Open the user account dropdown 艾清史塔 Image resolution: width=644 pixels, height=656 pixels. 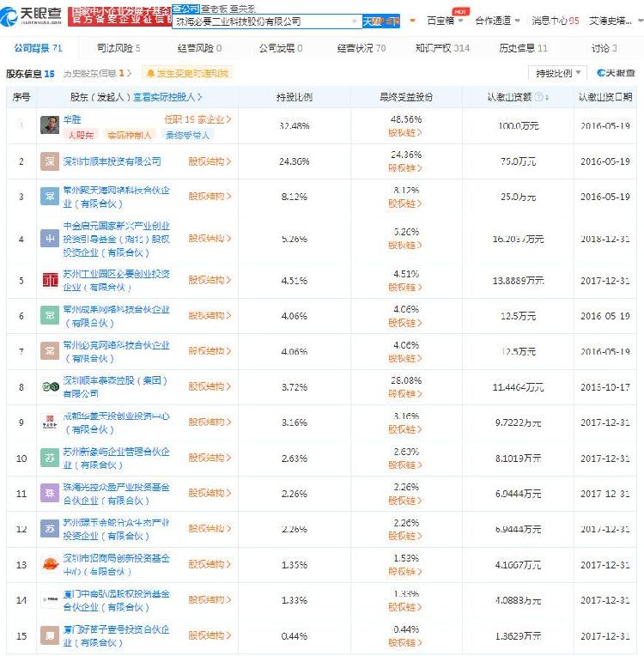(x=616, y=20)
